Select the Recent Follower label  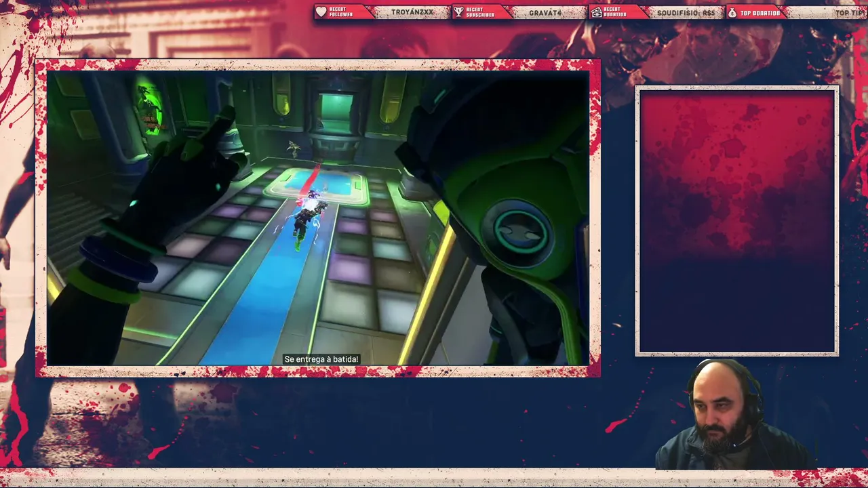point(340,12)
